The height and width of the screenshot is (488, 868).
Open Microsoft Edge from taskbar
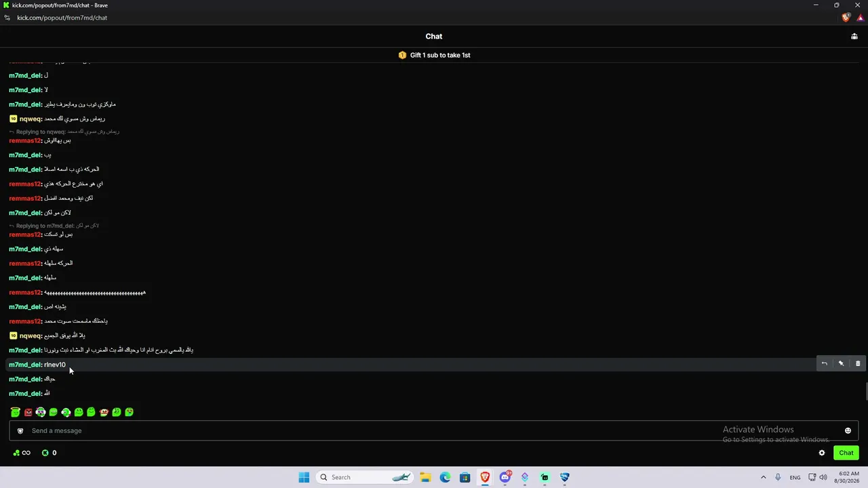[x=445, y=477]
